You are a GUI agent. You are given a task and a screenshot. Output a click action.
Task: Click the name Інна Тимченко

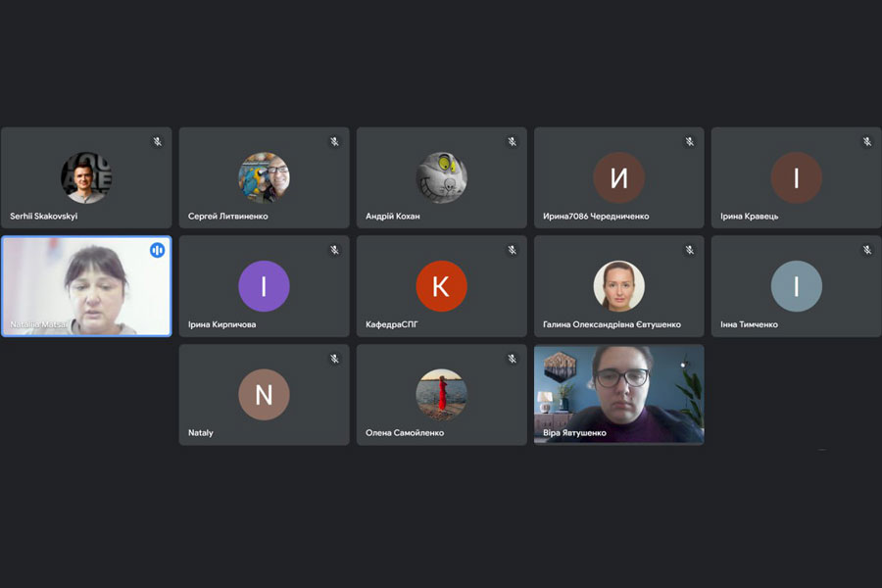(x=749, y=324)
